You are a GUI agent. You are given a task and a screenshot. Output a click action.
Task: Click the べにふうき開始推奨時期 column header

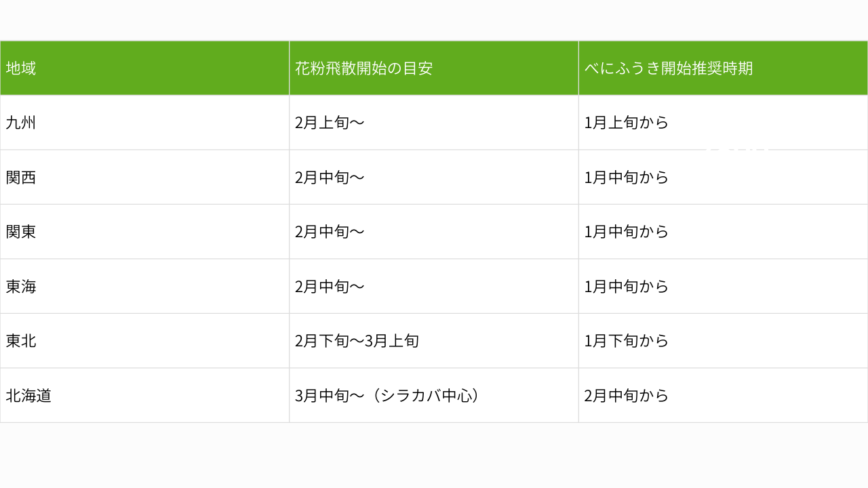coord(668,68)
